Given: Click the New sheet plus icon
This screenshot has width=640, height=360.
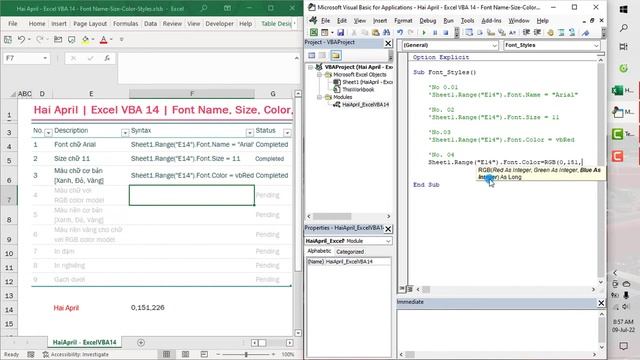Looking at the screenshot, I should coord(141,342).
